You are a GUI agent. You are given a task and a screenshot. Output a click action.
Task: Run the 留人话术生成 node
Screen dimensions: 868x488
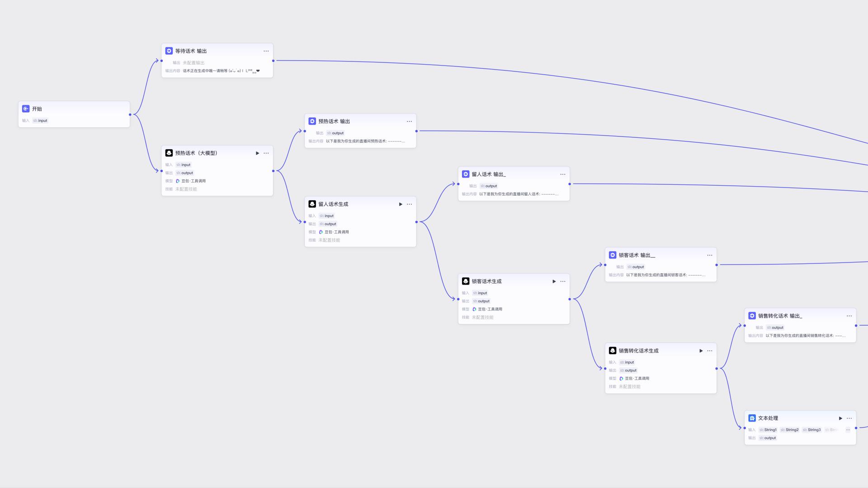[401, 204]
